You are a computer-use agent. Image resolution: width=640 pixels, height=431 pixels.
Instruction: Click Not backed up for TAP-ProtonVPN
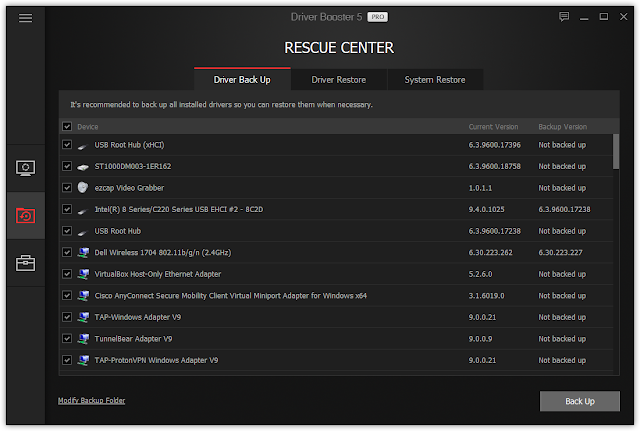(562, 360)
